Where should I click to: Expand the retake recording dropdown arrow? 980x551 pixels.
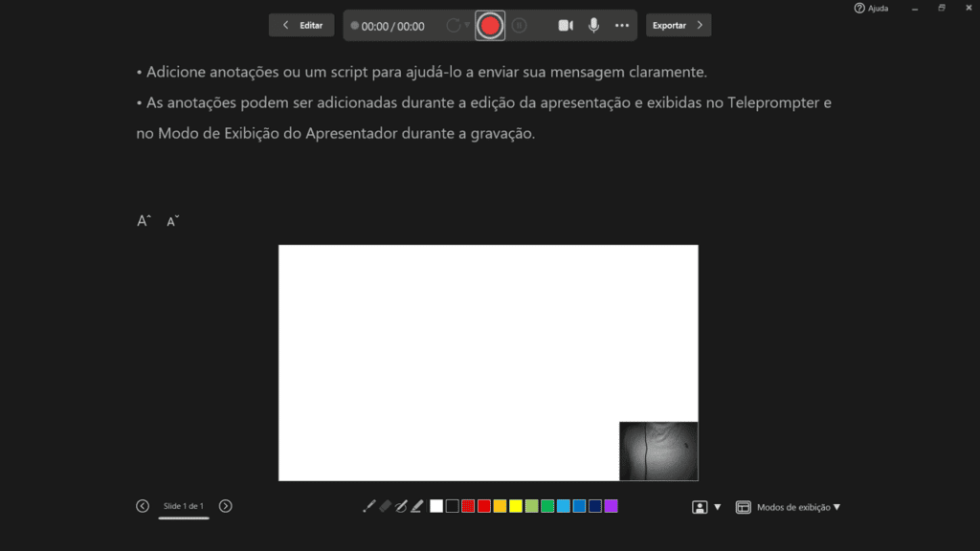(467, 25)
